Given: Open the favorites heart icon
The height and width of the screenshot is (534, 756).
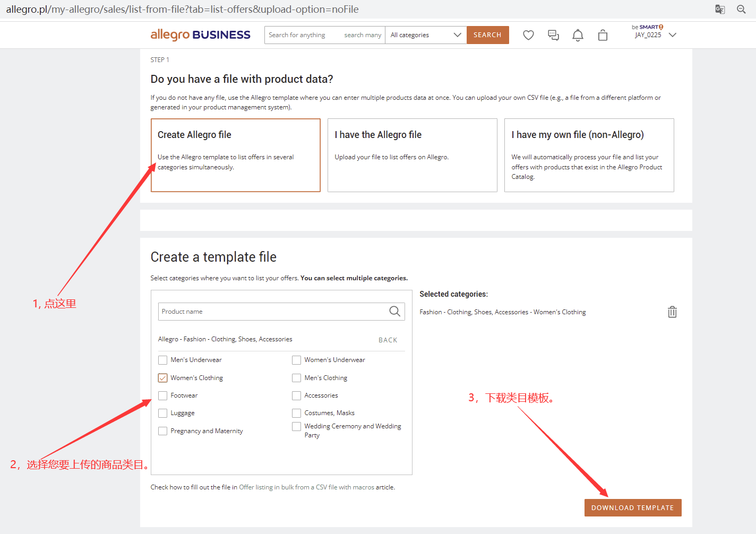Looking at the screenshot, I should click(x=528, y=35).
